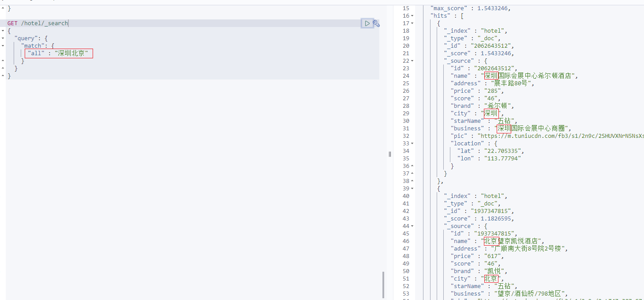
Task: Click "id" : "1937347815" at line 45
Action: [x=484, y=234]
